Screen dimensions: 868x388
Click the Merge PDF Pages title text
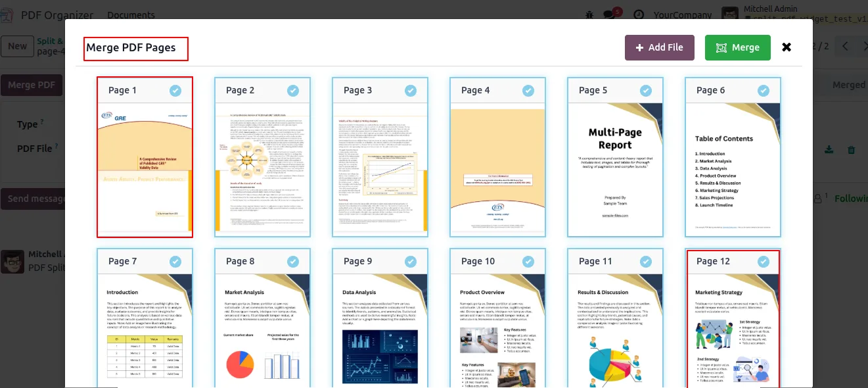[131, 47]
